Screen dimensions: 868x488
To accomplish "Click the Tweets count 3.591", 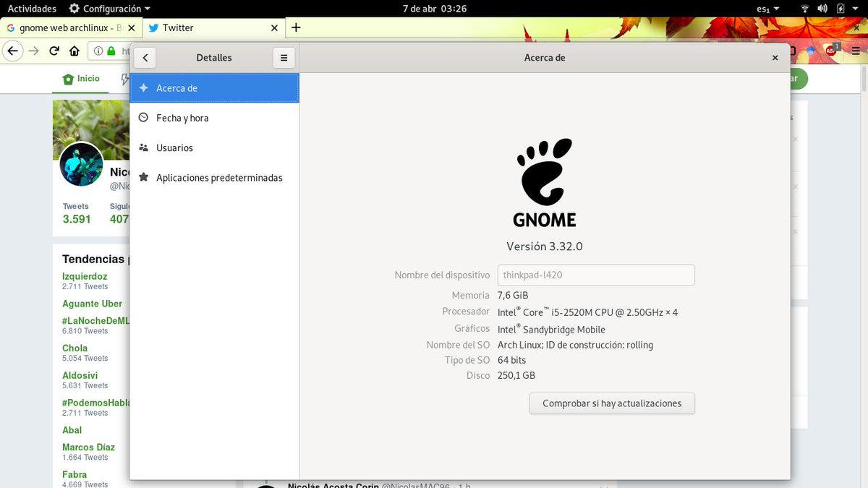I will tap(77, 219).
